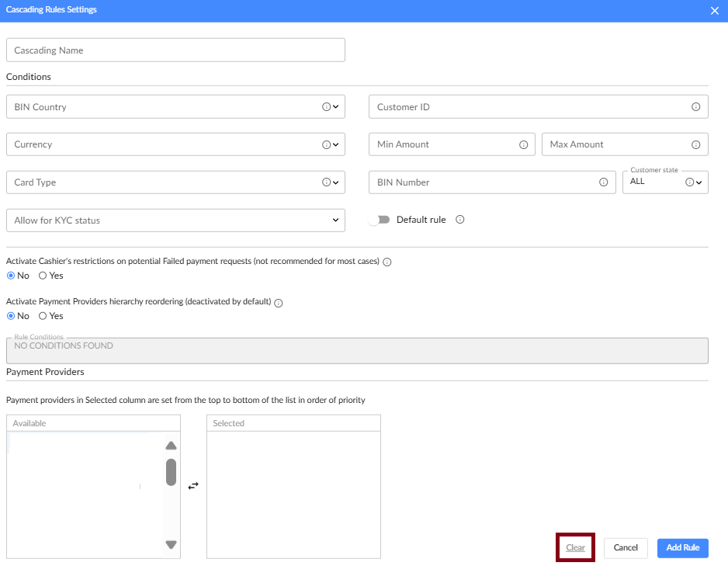Click the info icon in Customer ID field
728x566 pixels.
tap(695, 107)
